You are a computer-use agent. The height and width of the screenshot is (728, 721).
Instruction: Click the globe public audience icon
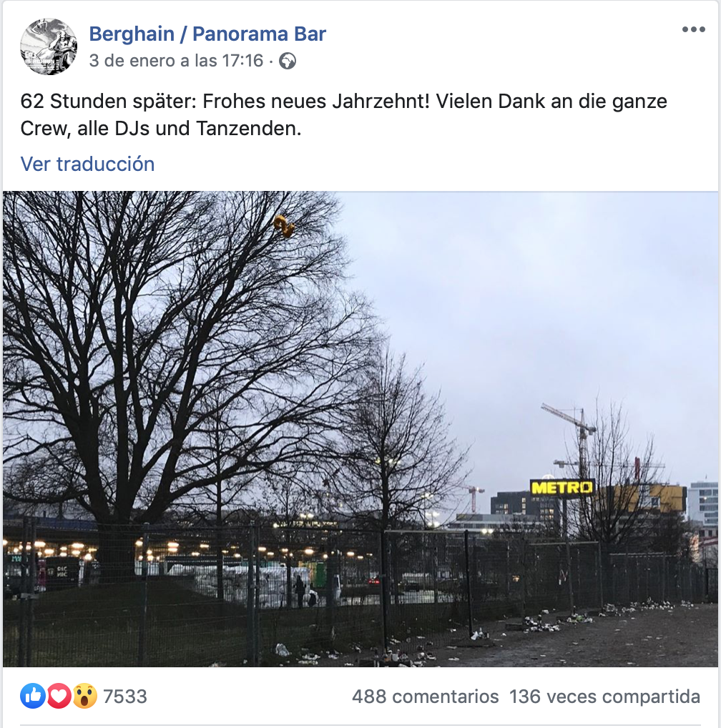288,62
